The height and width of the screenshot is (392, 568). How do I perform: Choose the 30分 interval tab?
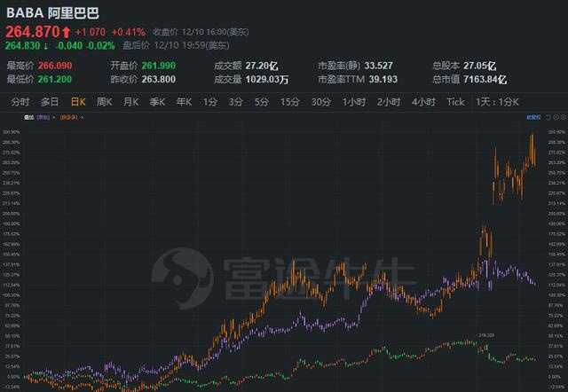321,102
